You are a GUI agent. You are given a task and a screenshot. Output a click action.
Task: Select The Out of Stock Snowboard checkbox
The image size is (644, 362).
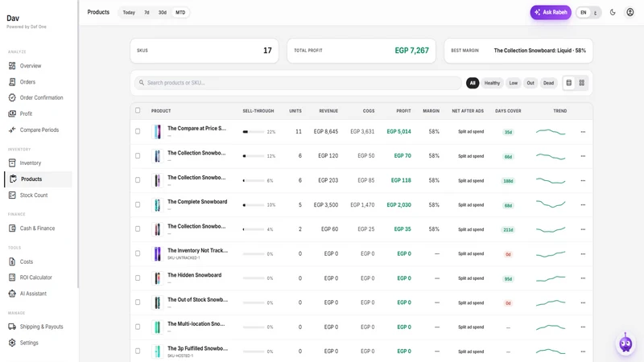tap(138, 302)
